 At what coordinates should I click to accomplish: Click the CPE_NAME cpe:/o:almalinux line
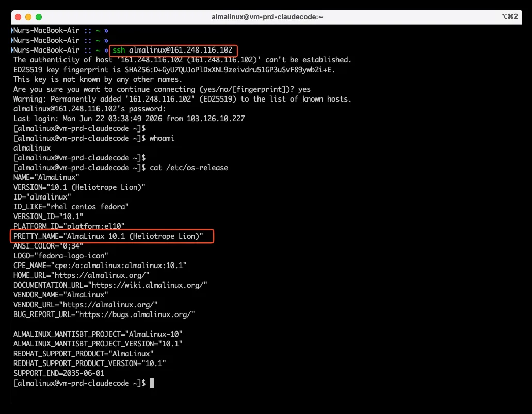pyautogui.click(x=100, y=266)
